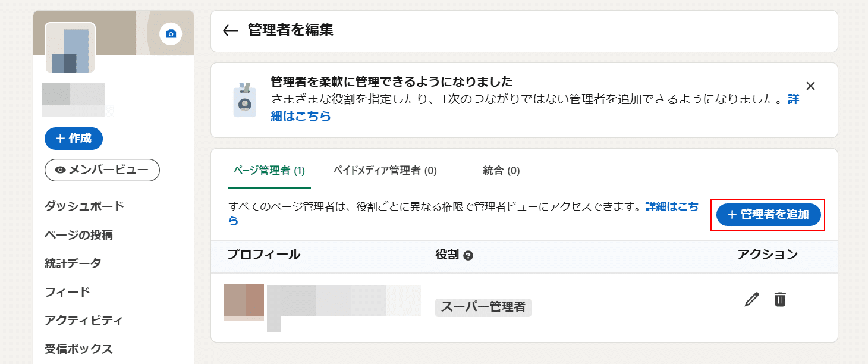The height and width of the screenshot is (364, 868).
Task: Select the 統合 tab
Action: coord(501,171)
